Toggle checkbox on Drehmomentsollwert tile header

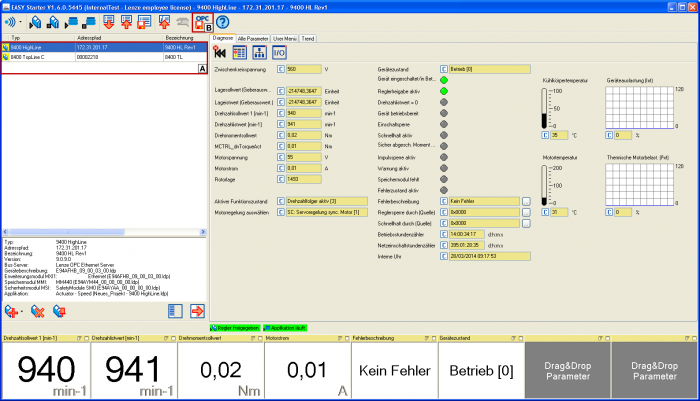click(260, 338)
